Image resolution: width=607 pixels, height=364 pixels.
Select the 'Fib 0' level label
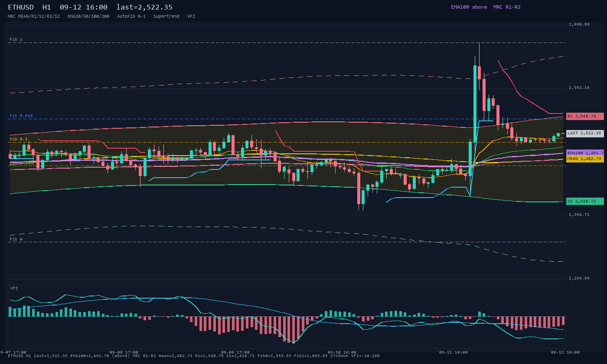[16, 239]
